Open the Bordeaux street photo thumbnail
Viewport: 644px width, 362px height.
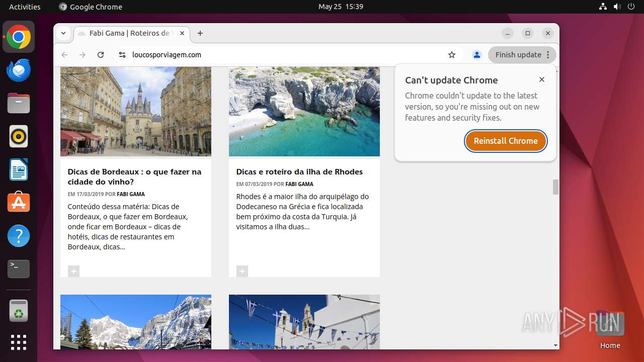coord(136,111)
